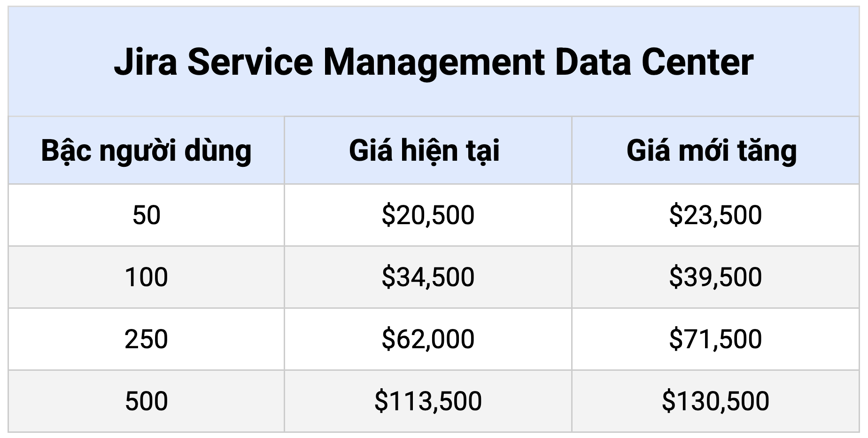The width and height of the screenshot is (868, 438).
Task: Click the 250 user tier cell
Action: click(x=146, y=339)
